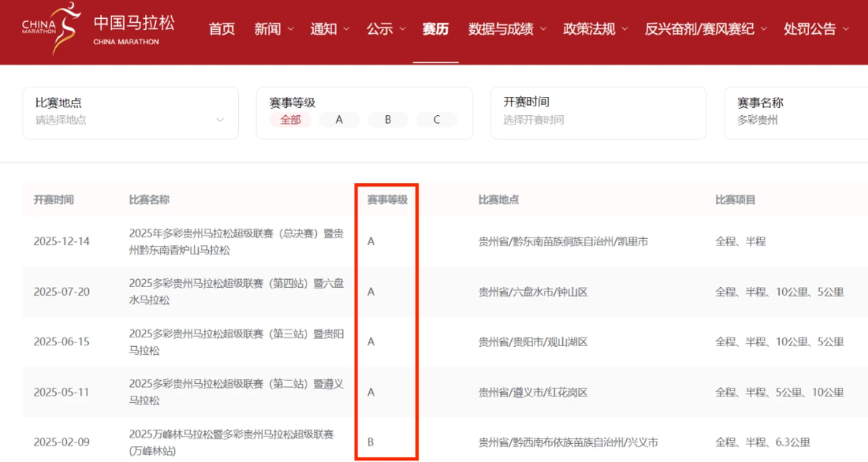Click the 开赛时间 date picker field
This screenshot has width=868, height=462.
click(599, 113)
